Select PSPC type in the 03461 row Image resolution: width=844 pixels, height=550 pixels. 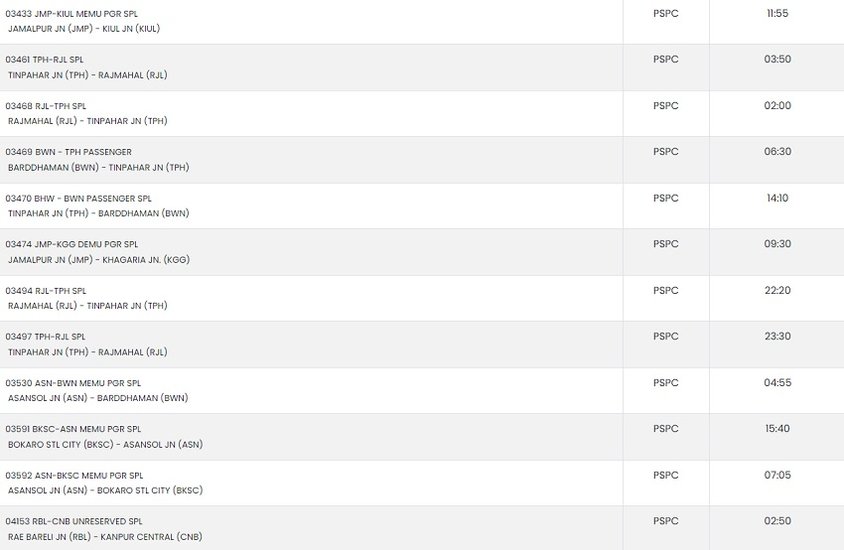pyautogui.click(x=666, y=60)
